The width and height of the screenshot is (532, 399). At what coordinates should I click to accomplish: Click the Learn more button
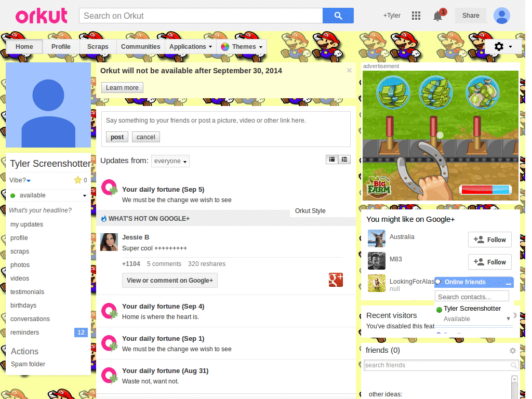[x=122, y=87]
